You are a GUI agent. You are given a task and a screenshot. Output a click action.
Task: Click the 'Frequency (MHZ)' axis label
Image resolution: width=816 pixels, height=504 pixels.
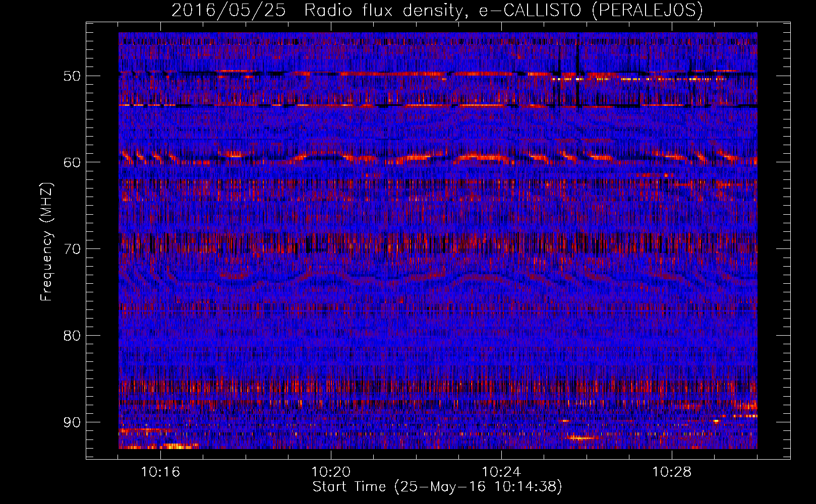(x=46, y=242)
